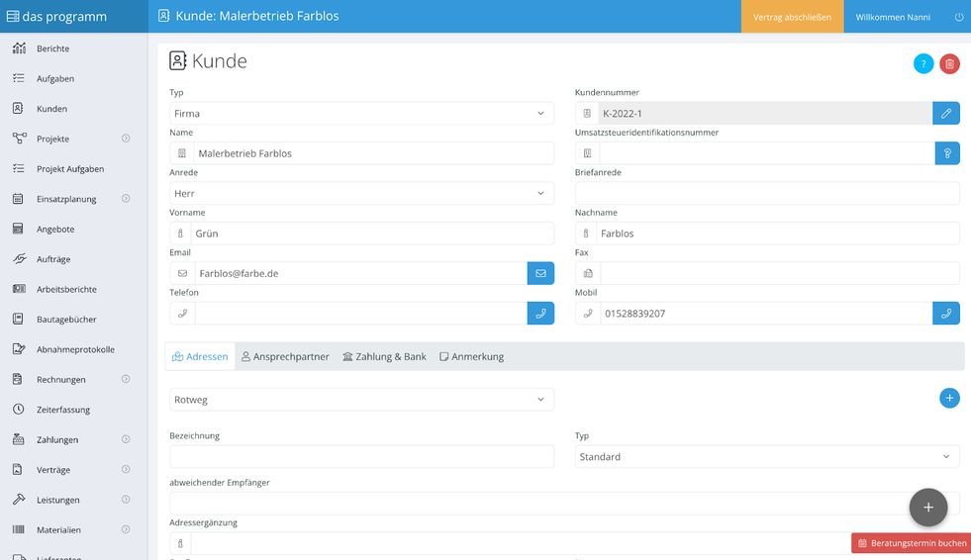Call Telefon number via phone button
Image resolution: width=971 pixels, height=560 pixels.
(540, 314)
